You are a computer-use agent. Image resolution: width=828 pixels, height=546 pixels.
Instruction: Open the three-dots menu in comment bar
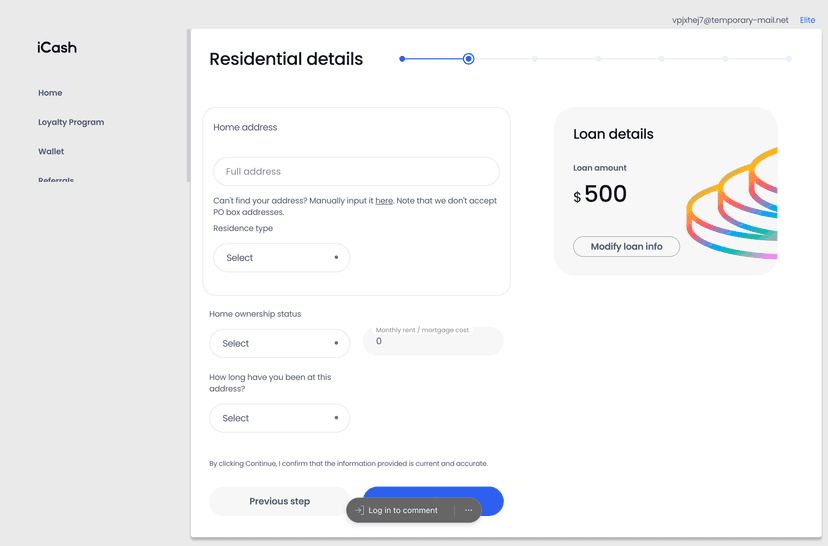click(468, 510)
